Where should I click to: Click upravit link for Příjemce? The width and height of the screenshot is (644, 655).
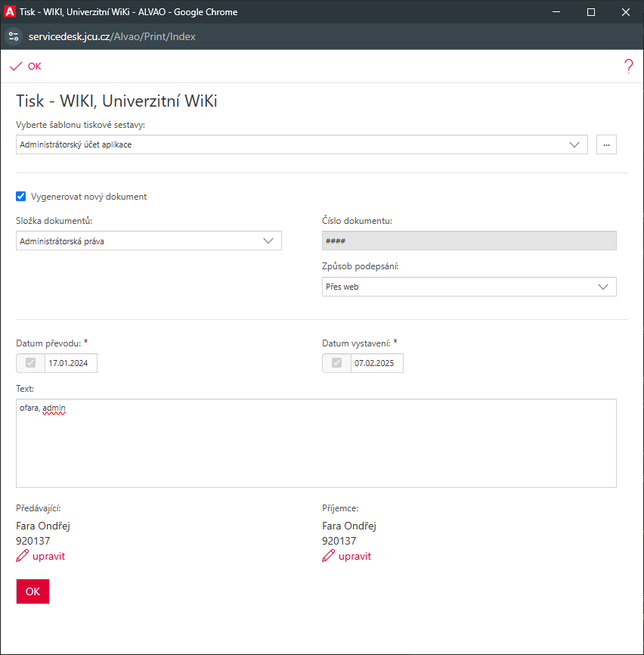(x=355, y=557)
